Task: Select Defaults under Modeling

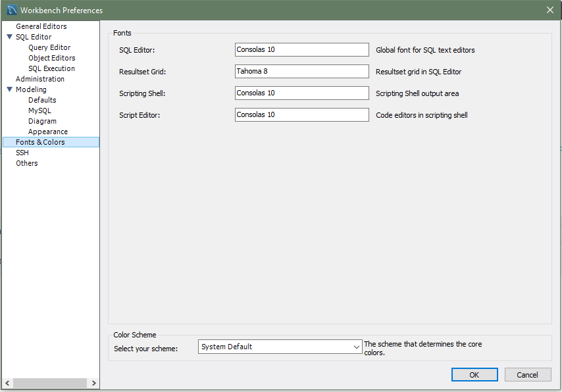Action: [x=42, y=100]
